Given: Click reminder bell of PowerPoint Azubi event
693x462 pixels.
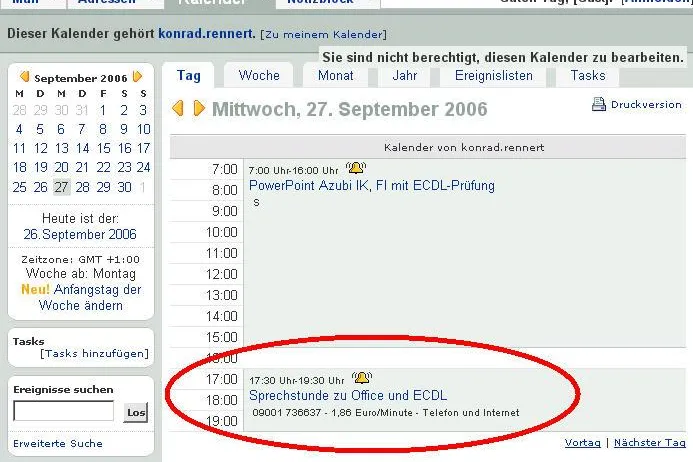Looking at the screenshot, I should point(356,168).
